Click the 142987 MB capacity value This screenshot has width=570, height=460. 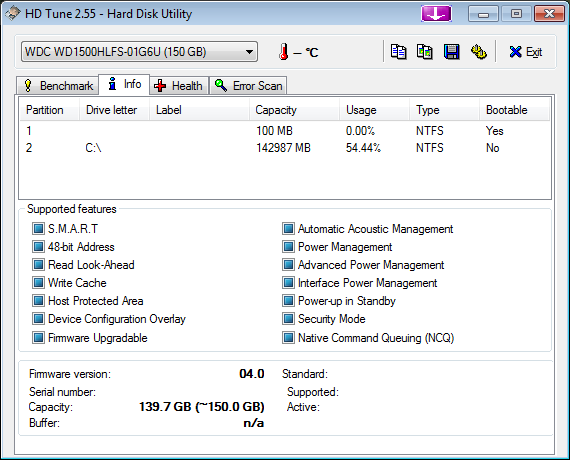point(283,148)
